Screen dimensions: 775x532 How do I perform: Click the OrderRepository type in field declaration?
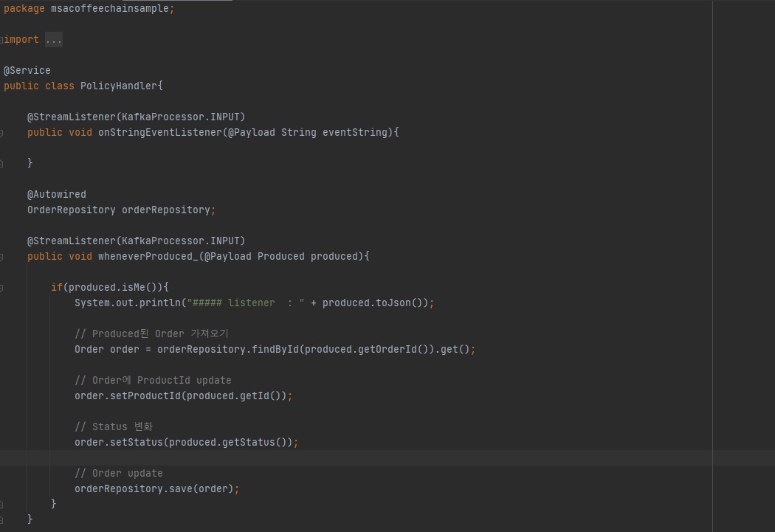point(71,210)
